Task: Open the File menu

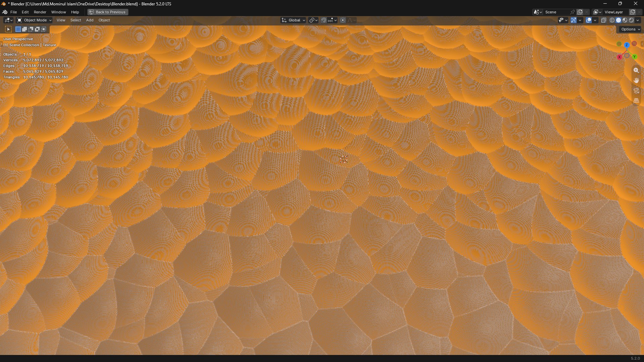Action: [x=14, y=12]
